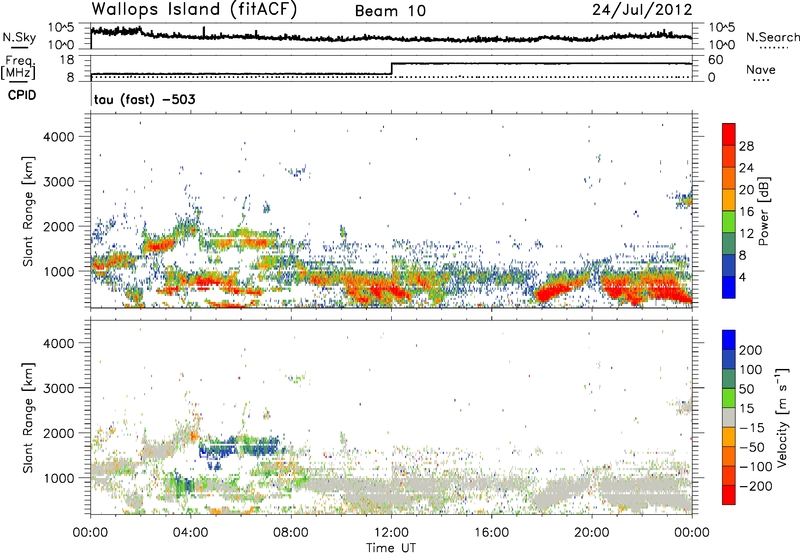Click the '-200' Velocity colorbar tick

coord(756,486)
